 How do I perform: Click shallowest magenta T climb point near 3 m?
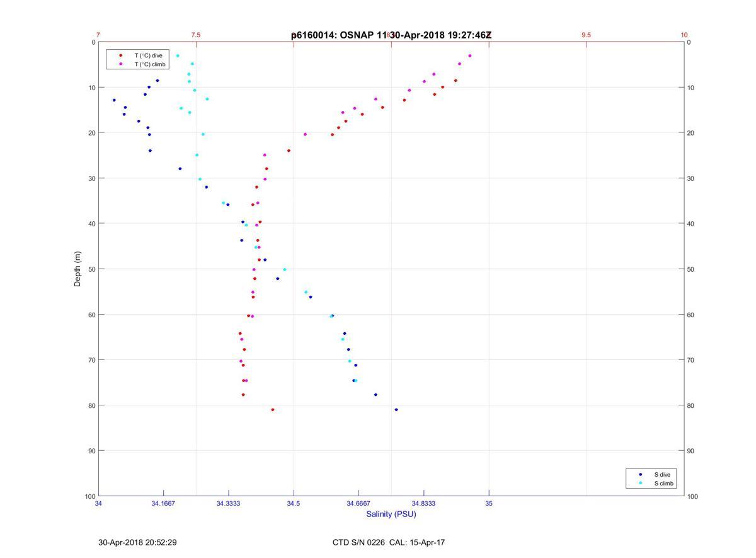tap(470, 55)
